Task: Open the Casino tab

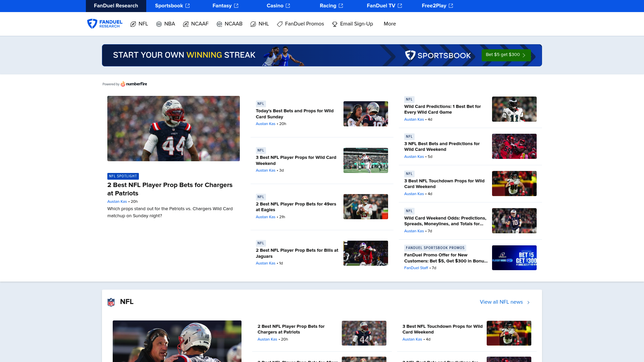Action: 278,6
